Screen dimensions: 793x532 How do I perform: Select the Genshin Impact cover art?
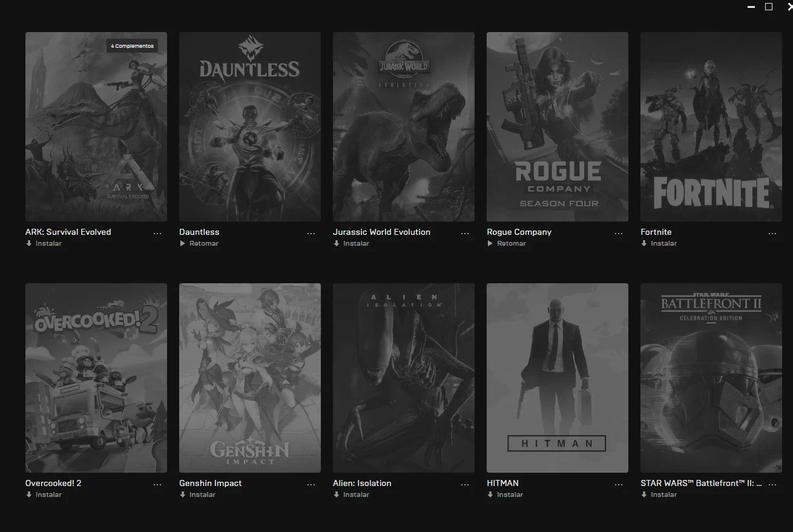[x=250, y=378]
